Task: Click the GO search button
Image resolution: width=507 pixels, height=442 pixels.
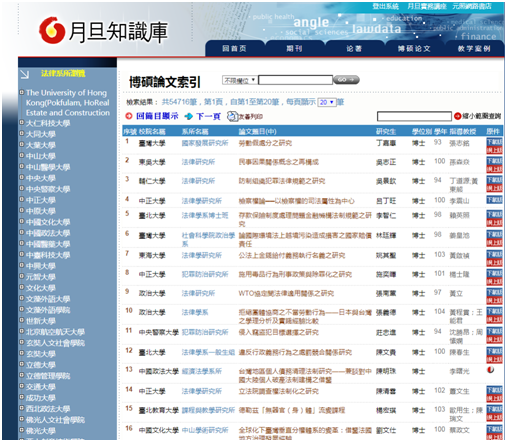Action: pos(346,80)
